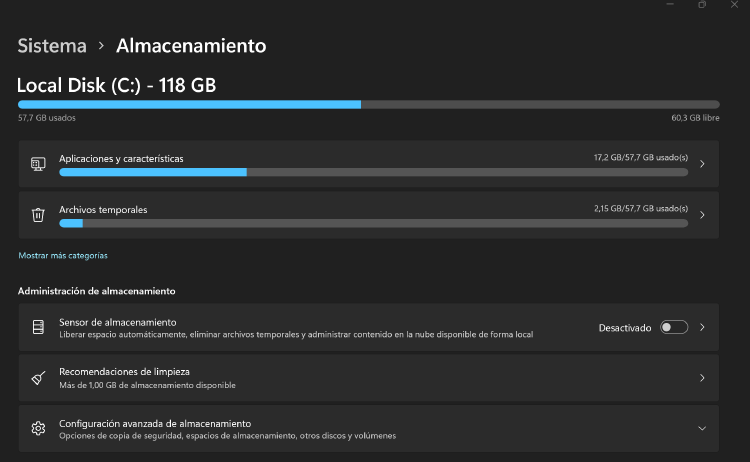This screenshot has height=462, width=750.
Task: Click the Archivos temporales trash can icon
Action: 38,215
